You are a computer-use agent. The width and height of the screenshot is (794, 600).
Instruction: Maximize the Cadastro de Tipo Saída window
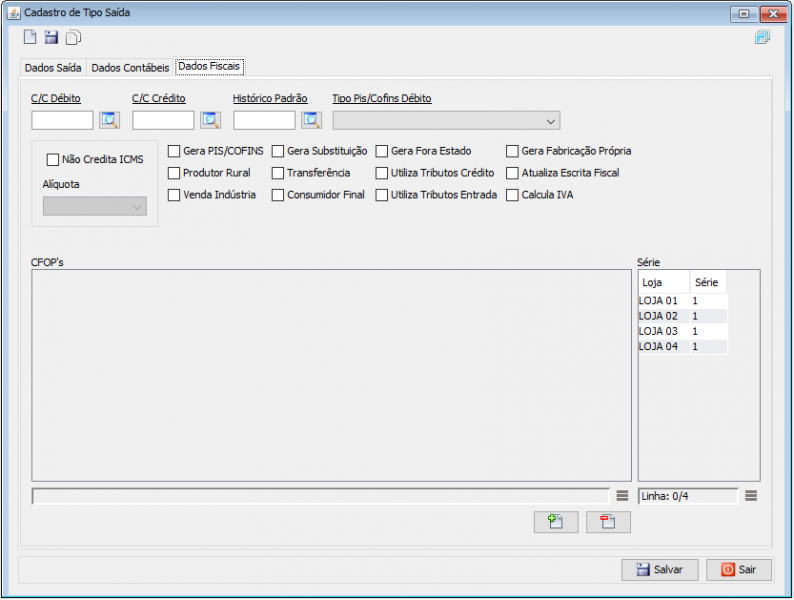coord(744,14)
